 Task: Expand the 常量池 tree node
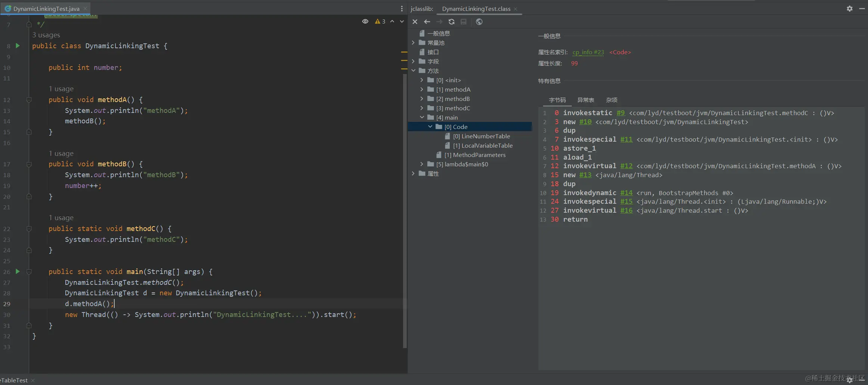pyautogui.click(x=413, y=43)
